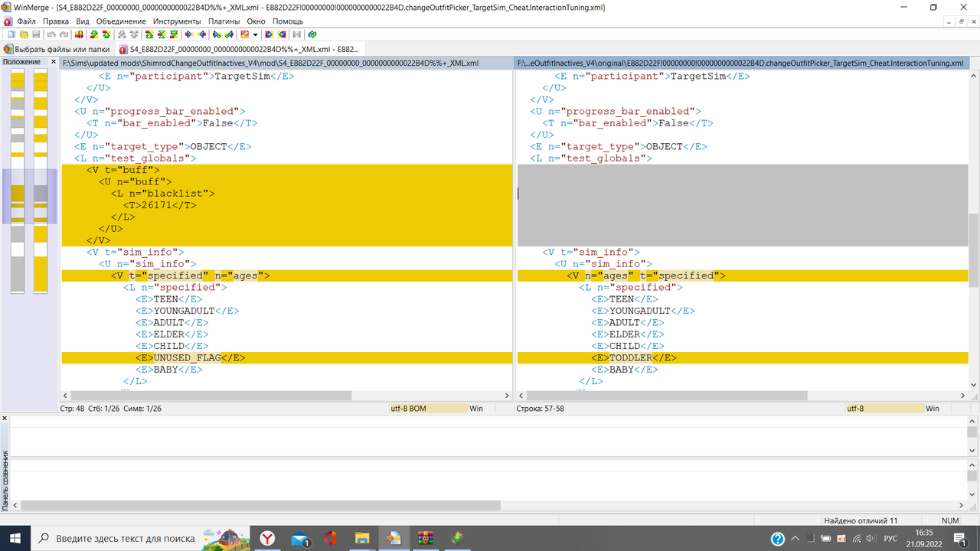980x551 pixels.
Task: Go to the current difference
Action: pos(161,34)
